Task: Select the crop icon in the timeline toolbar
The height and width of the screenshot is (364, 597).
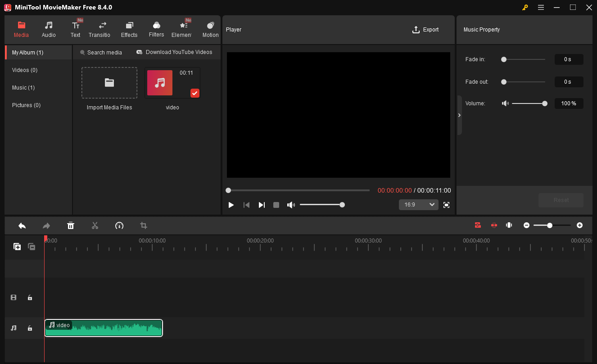Action: [x=143, y=225]
